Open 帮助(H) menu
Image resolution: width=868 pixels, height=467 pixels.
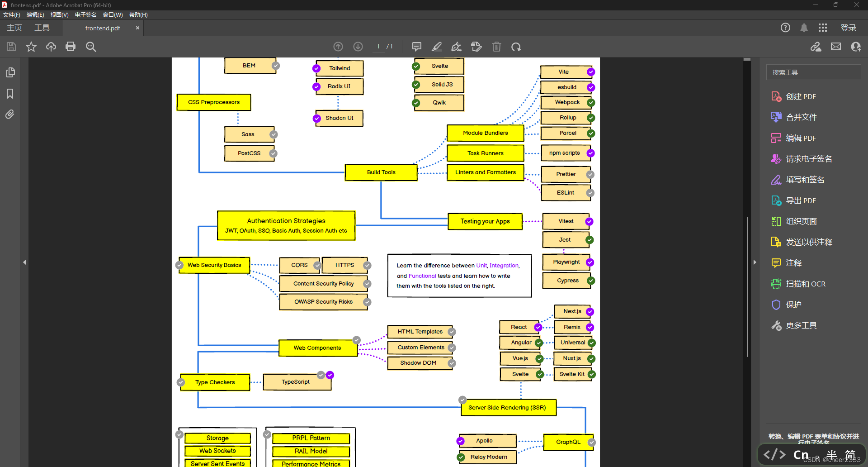[138, 14]
